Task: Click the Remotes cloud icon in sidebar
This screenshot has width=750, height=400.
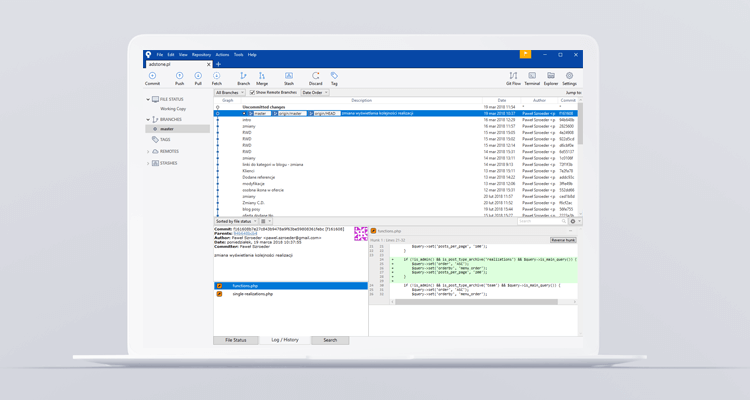Action: [155, 151]
